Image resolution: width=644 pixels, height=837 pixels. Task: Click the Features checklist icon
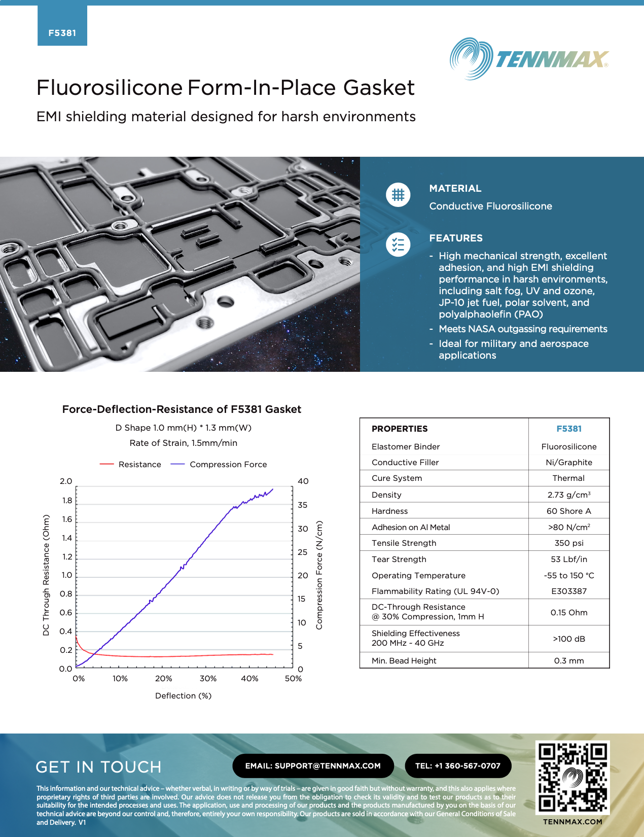pyautogui.click(x=398, y=245)
